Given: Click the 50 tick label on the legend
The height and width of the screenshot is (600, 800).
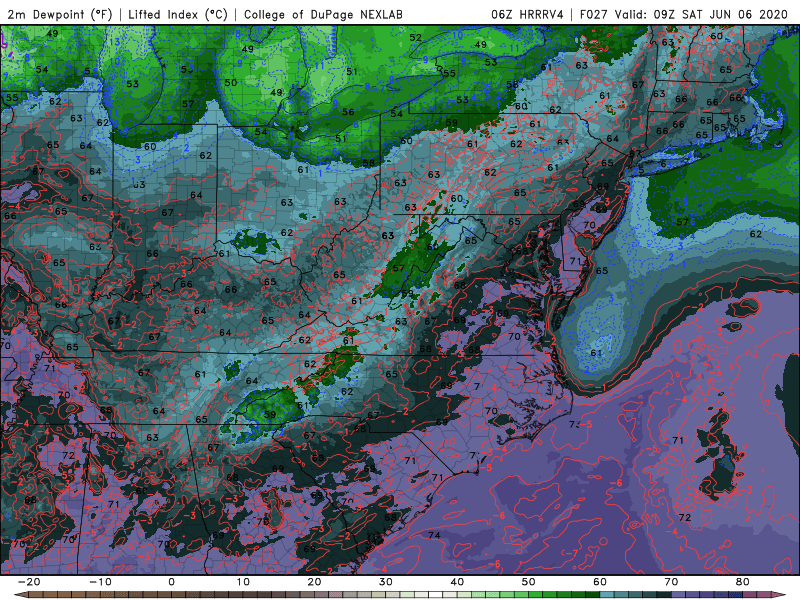Looking at the screenshot, I should [529, 582].
